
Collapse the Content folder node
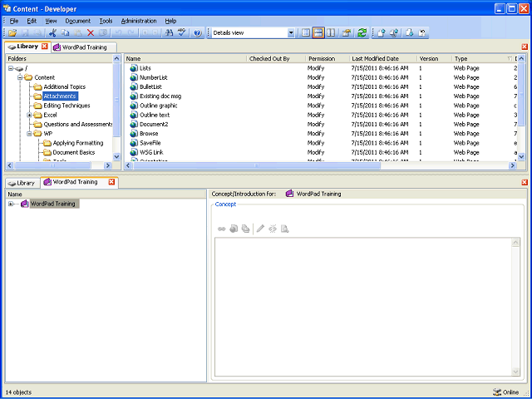pos(20,77)
